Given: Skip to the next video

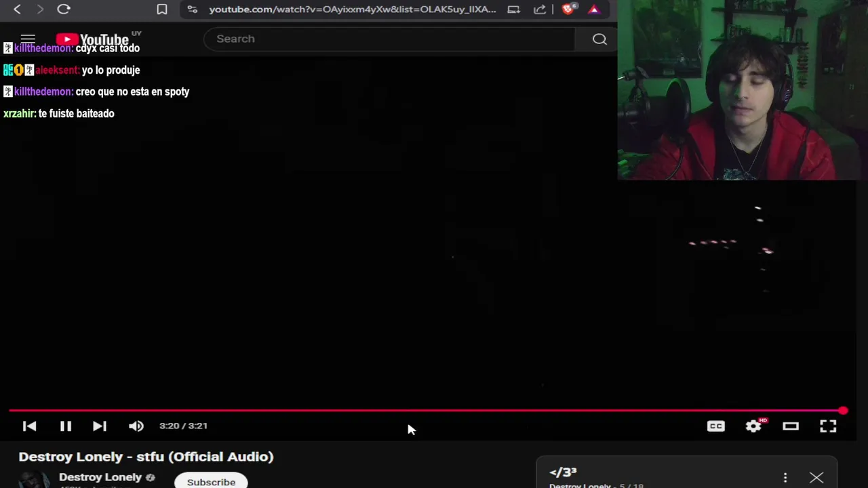Looking at the screenshot, I should point(100,426).
